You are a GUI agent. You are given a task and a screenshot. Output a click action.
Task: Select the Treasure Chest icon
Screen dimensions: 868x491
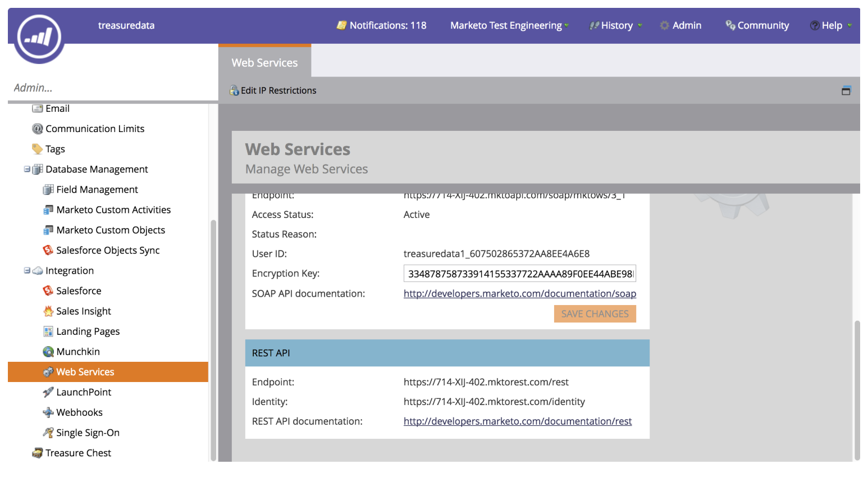pos(38,453)
